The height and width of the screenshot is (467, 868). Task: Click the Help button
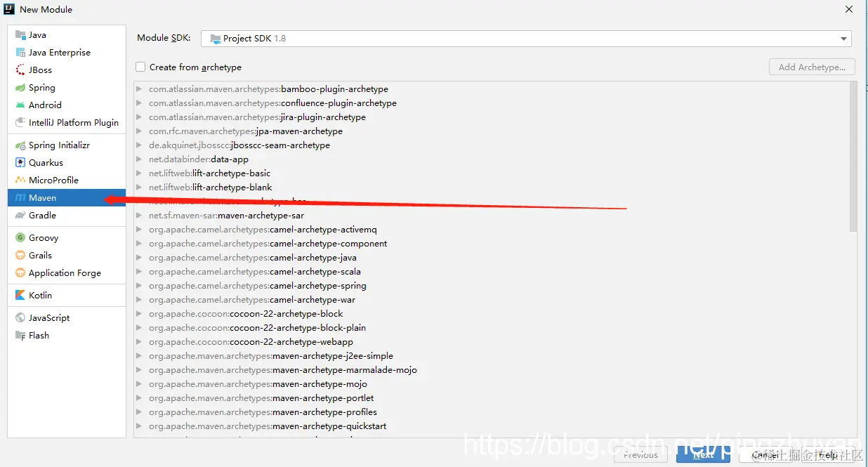(x=829, y=455)
